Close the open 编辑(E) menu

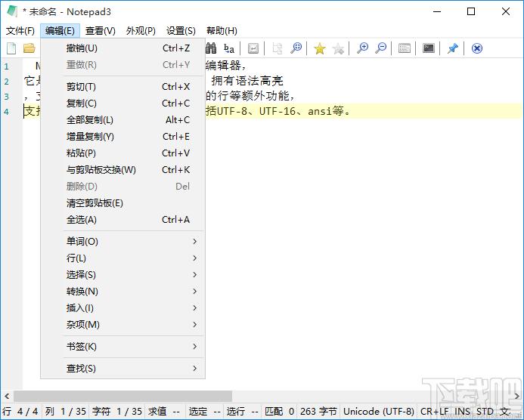click(x=60, y=31)
